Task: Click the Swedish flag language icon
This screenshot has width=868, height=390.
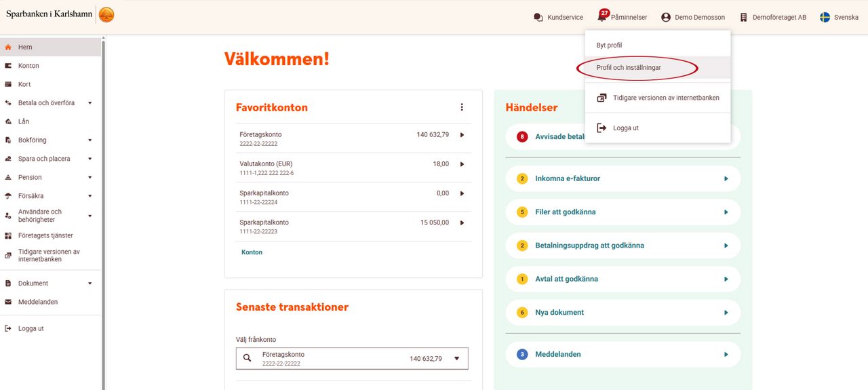Action: (x=825, y=18)
